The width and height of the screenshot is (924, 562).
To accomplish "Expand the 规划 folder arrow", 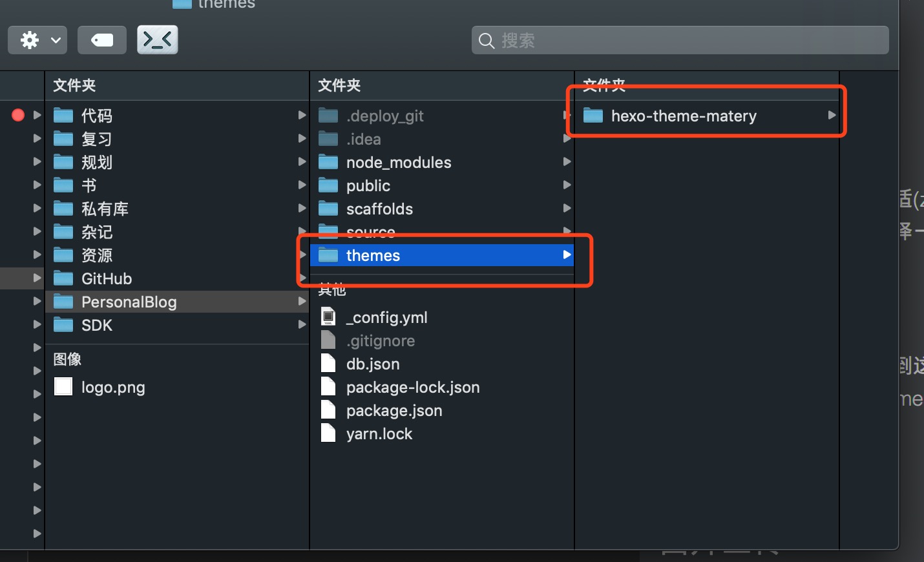I will point(302,161).
